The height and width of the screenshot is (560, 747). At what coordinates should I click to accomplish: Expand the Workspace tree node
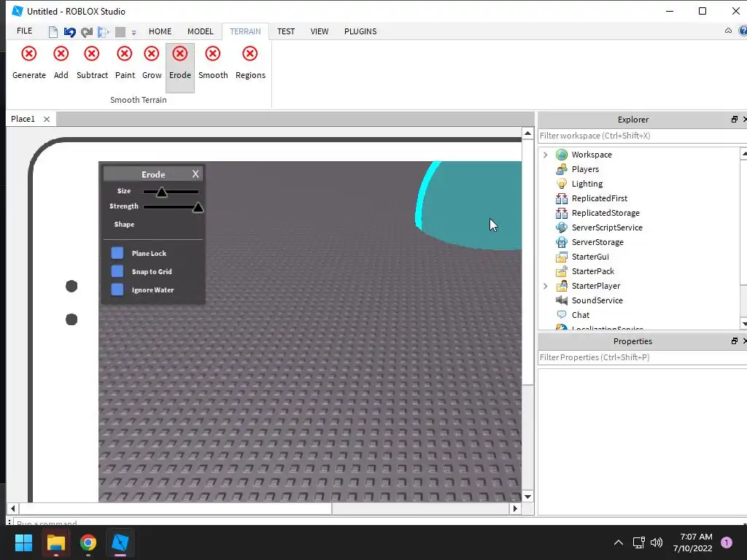click(x=546, y=155)
